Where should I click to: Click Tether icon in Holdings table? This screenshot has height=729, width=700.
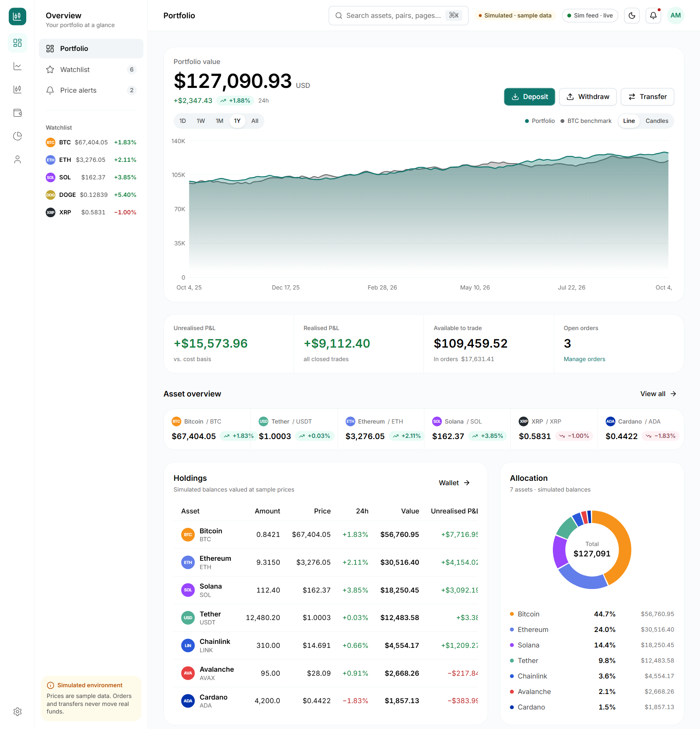188,618
